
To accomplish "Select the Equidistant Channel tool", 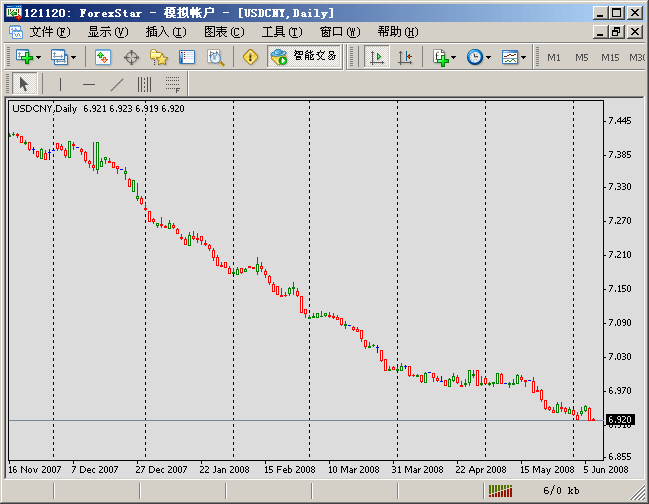I will [x=144, y=84].
